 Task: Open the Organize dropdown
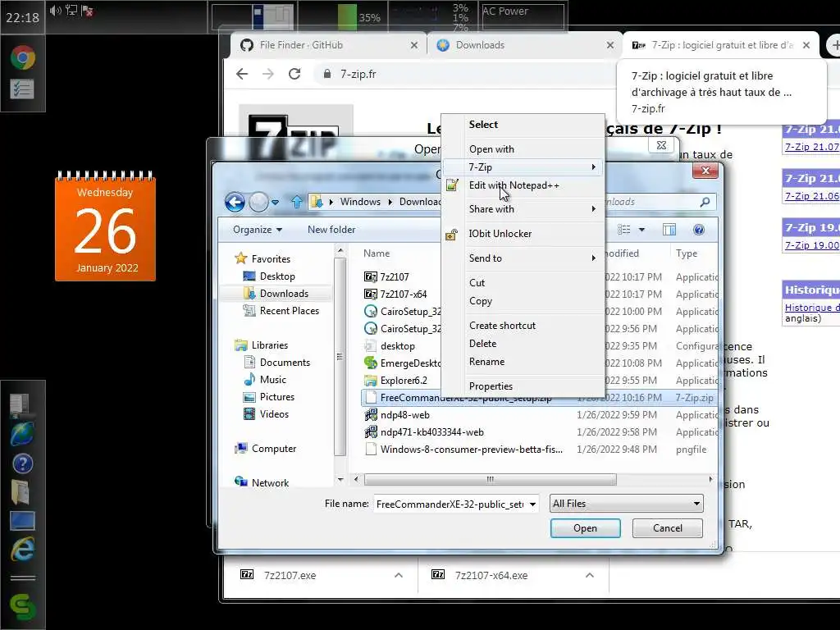(x=257, y=230)
